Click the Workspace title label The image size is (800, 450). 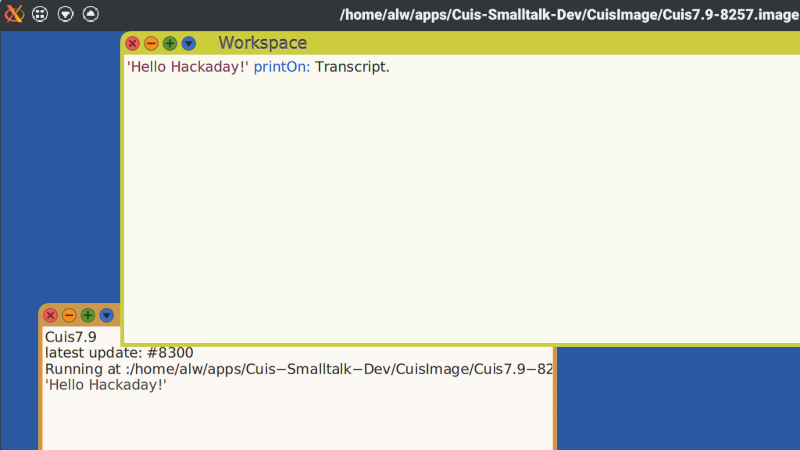(262, 43)
